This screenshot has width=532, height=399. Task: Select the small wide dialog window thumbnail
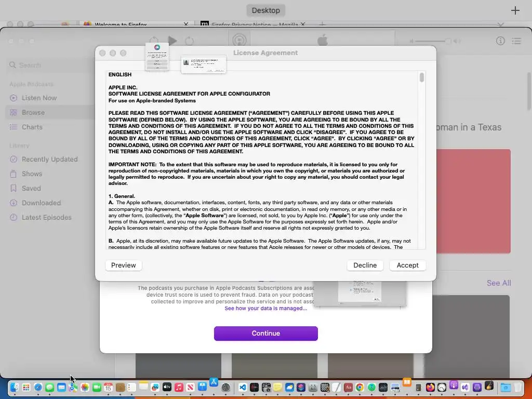tap(204, 64)
